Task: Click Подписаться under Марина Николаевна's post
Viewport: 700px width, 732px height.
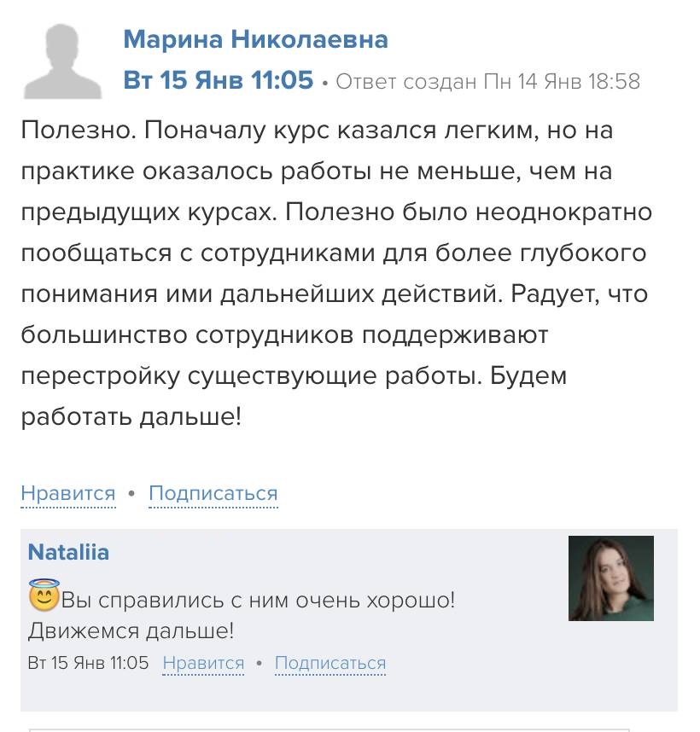Action: click(x=213, y=493)
